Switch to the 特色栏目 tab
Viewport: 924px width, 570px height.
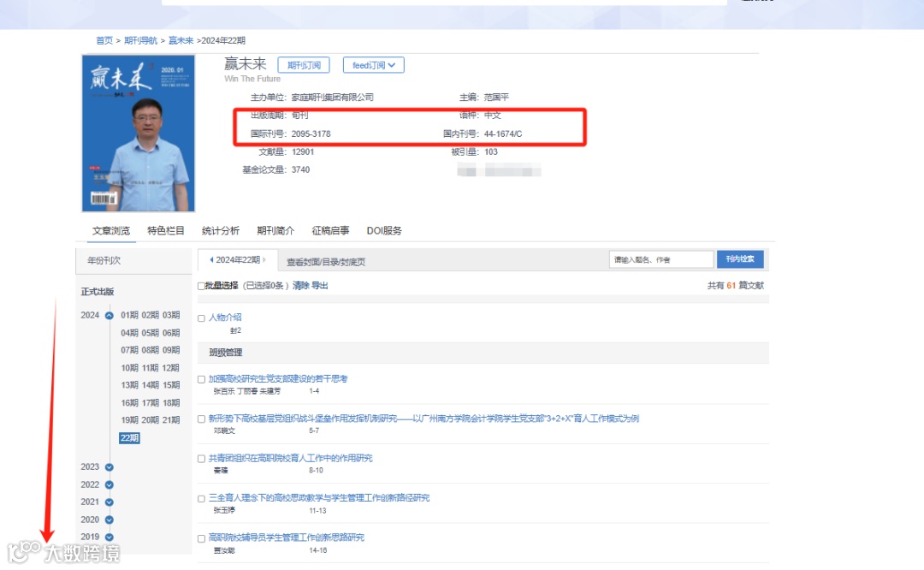click(166, 230)
